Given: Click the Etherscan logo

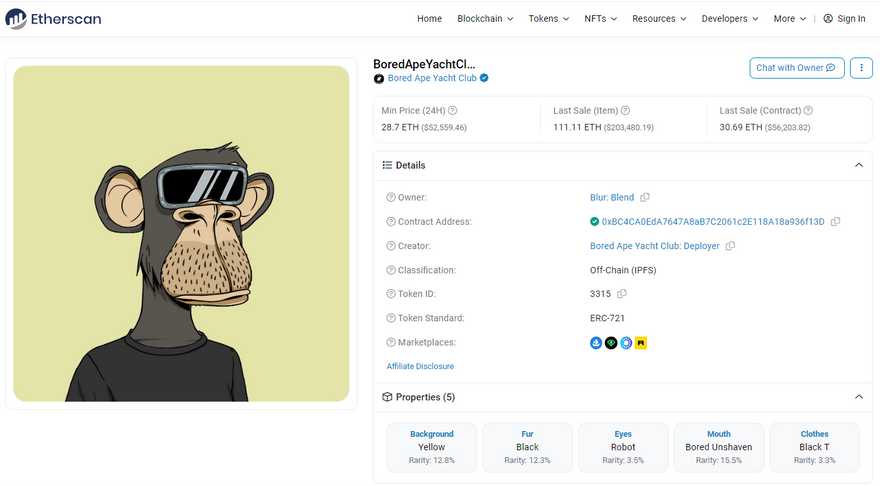Looking at the screenshot, I should click(52, 18).
